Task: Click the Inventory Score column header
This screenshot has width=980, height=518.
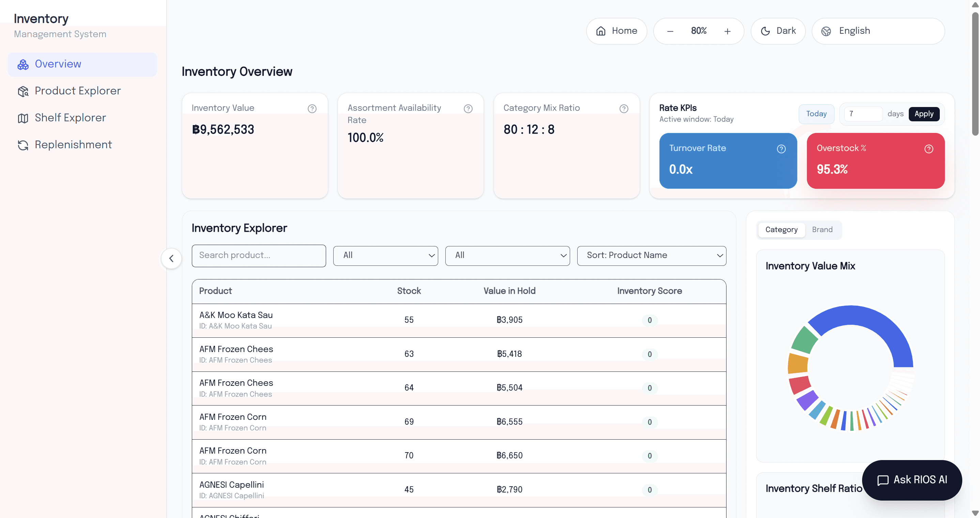Action: coord(649,291)
